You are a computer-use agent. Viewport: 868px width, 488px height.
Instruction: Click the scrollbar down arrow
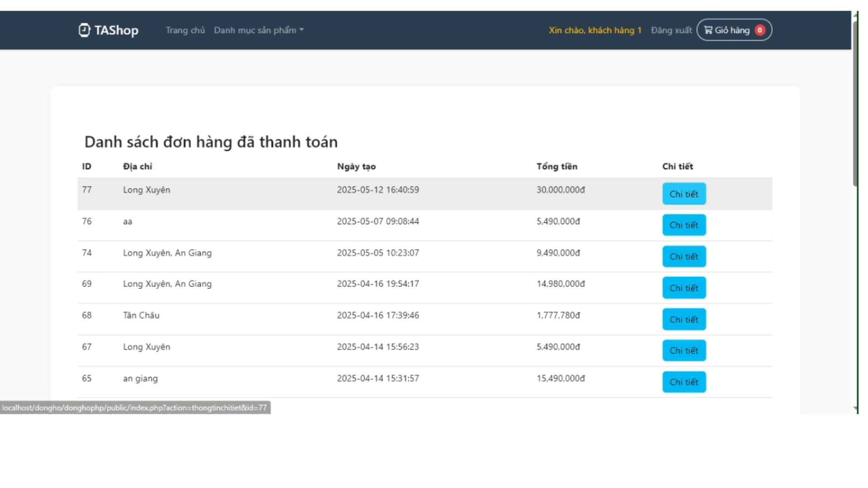click(855, 408)
